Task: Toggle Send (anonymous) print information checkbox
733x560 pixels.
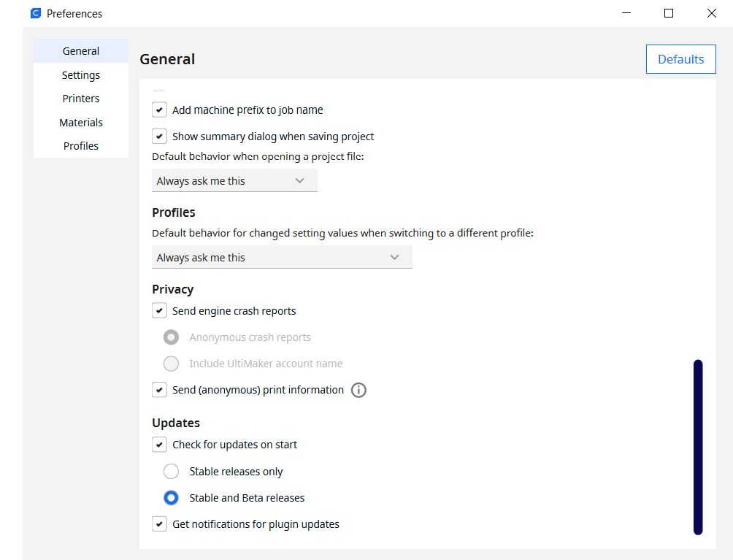Action: coord(159,390)
